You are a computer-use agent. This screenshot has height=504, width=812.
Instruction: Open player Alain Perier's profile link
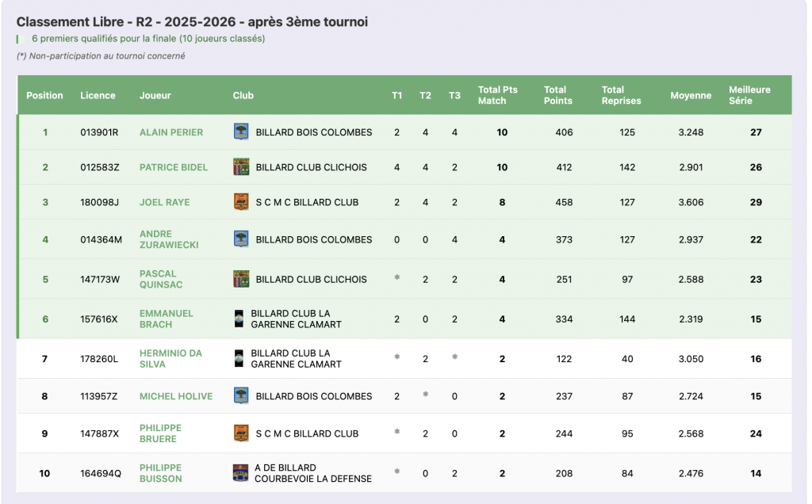point(171,132)
